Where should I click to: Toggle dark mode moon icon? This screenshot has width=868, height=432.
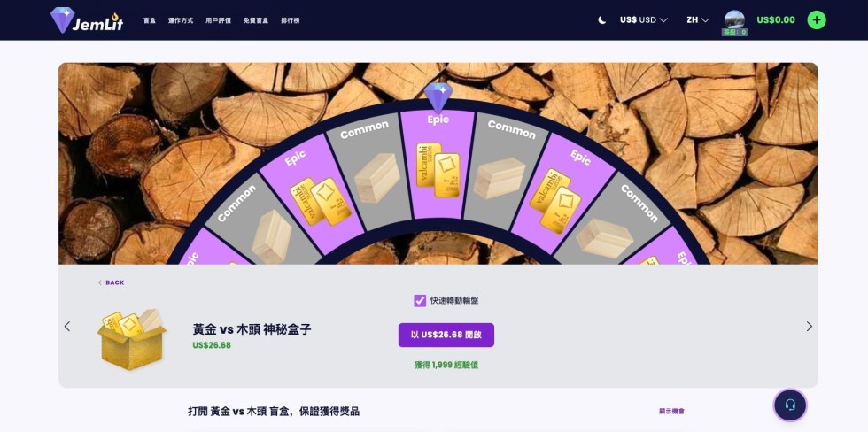601,19
